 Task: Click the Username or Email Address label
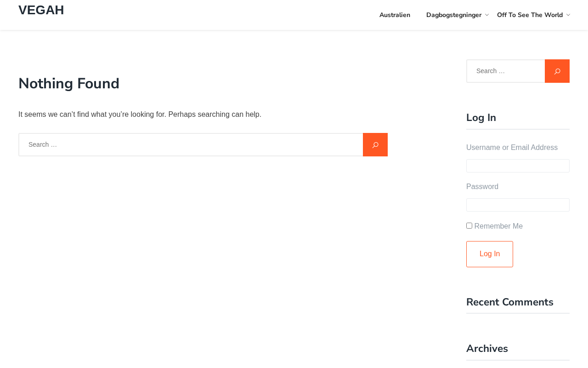coord(512,148)
